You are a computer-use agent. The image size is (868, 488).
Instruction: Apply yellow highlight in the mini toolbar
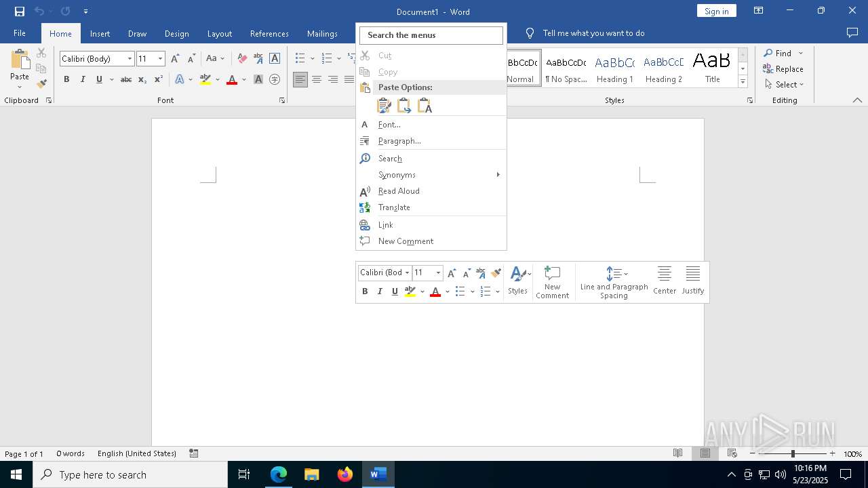[x=410, y=291]
